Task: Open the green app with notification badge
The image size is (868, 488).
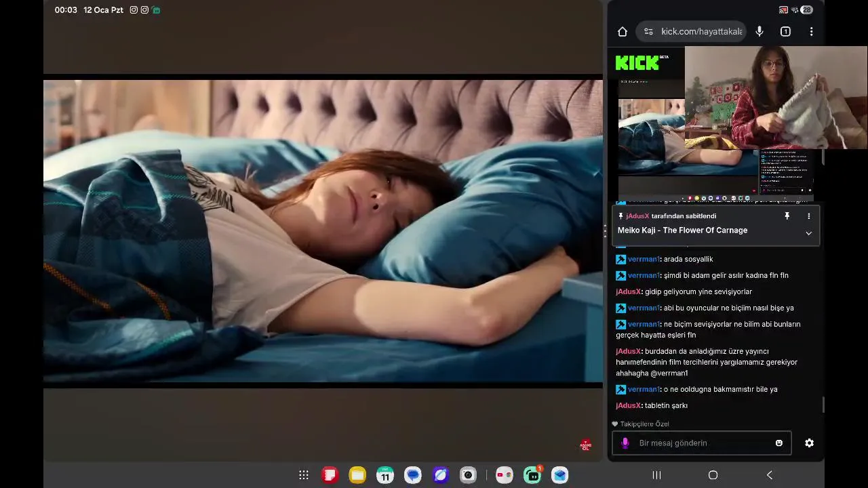Action: click(x=532, y=475)
